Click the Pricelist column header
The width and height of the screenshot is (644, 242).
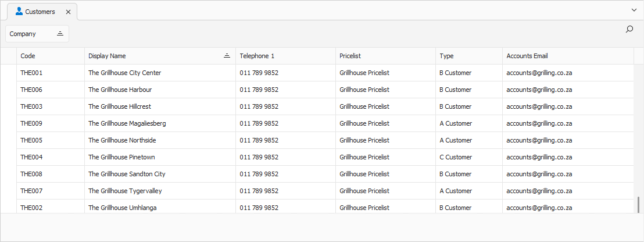tap(386, 56)
